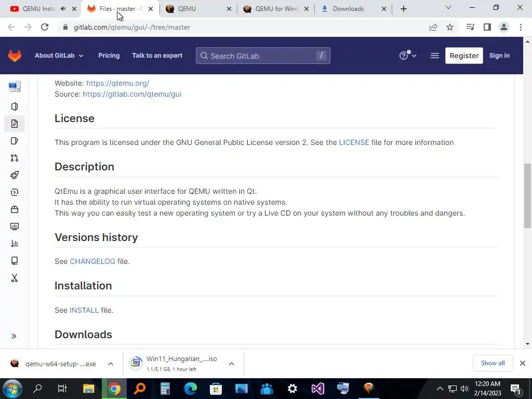The width and height of the screenshot is (532, 399).
Task: Open the CI/CD rocket icon
Action: [14, 175]
